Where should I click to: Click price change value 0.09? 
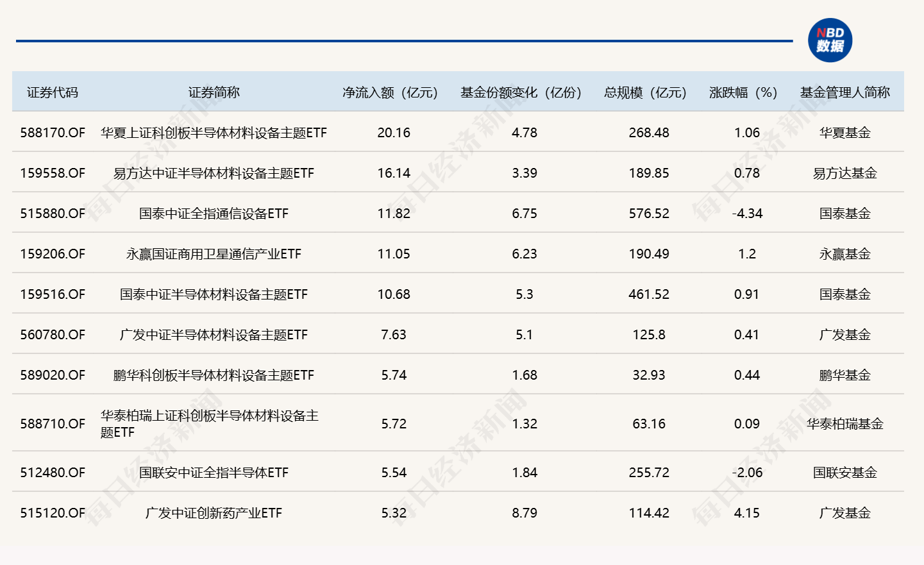coord(747,424)
